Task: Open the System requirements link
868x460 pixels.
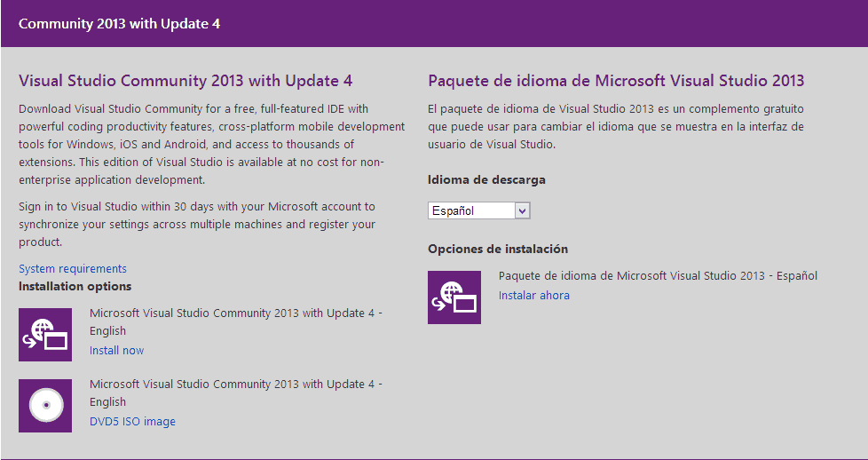Action: coord(73,269)
